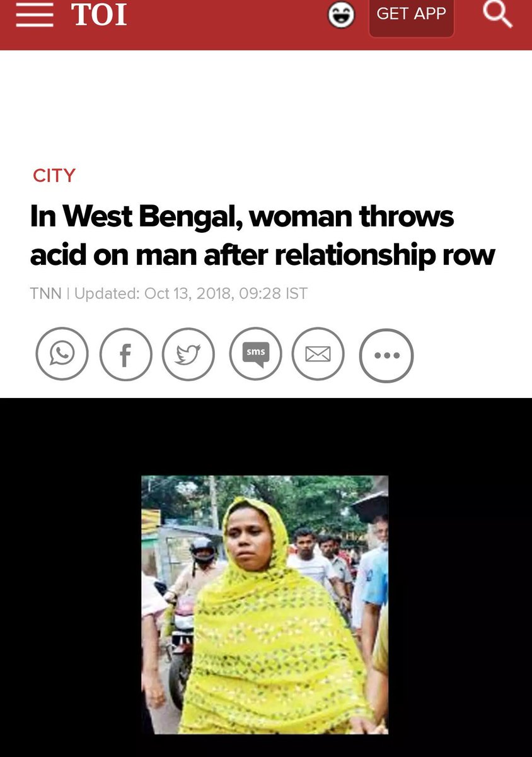Tap the TOI logo
The height and width of the screenshot is (757, 532).
[x=99, y=15]
